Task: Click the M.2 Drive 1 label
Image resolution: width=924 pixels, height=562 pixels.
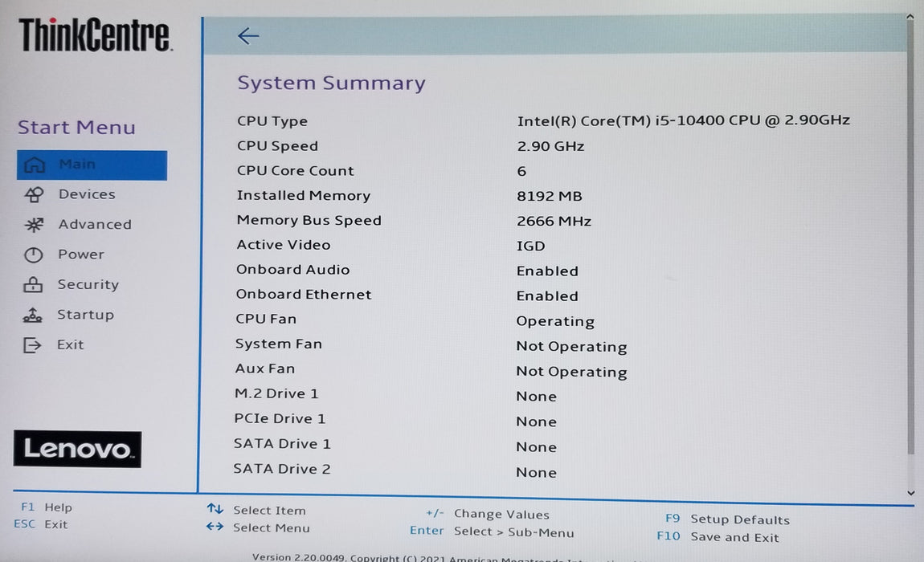Action: pos(276,393)
